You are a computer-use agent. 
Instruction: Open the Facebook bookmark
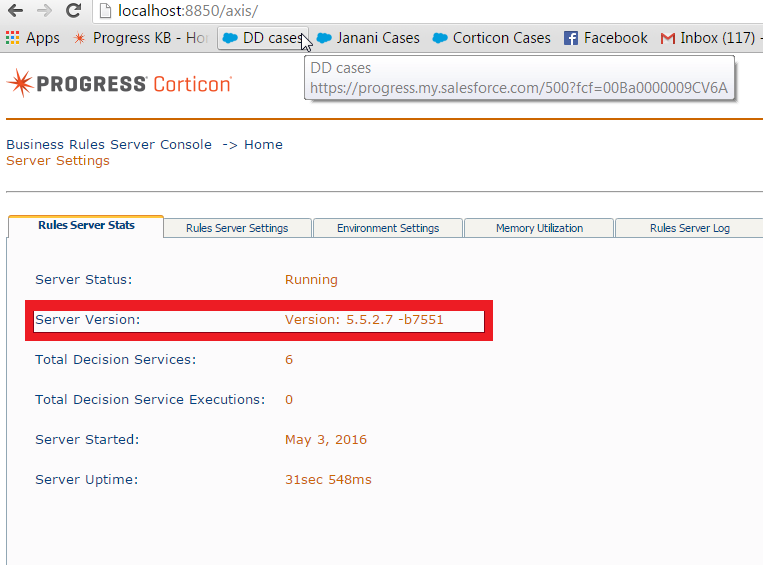tap(606, 38)
